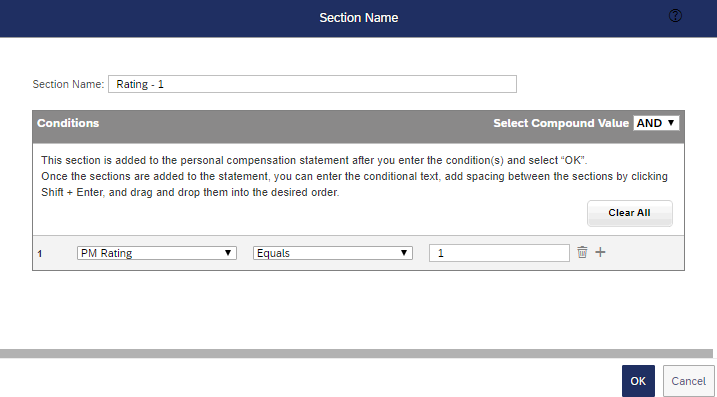
Task: Click the horizontal gray scrollbar
Action: [356, 354]
